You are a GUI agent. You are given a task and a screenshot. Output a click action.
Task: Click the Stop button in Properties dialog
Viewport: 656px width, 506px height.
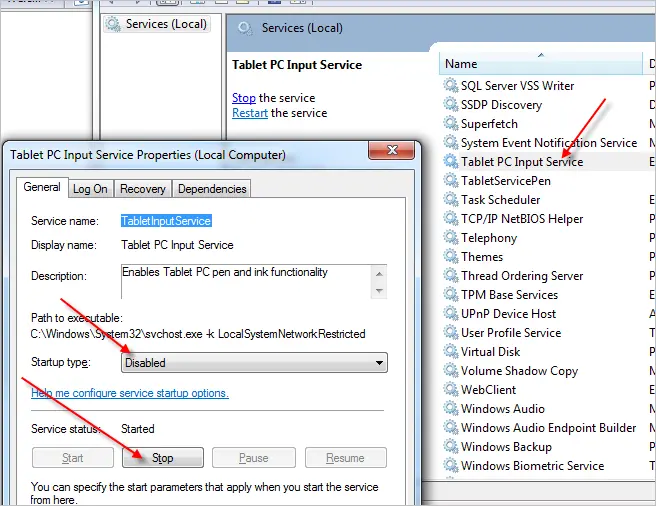click(163, 457)
